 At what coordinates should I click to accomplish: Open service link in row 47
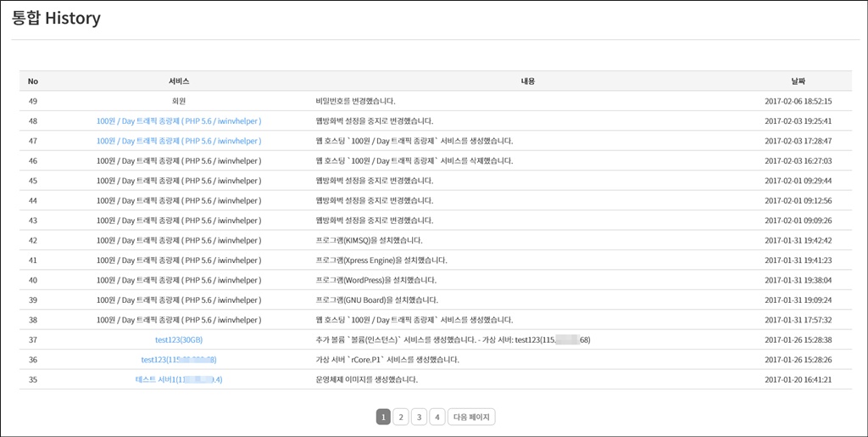pyautogui.click(x=179, y=141)
